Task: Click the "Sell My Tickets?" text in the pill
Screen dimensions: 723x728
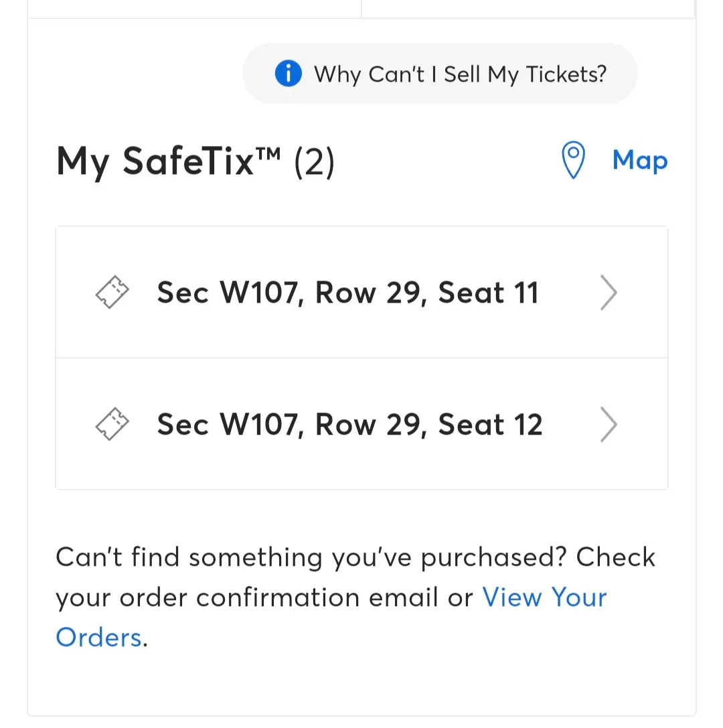Action: coord(525,74)
